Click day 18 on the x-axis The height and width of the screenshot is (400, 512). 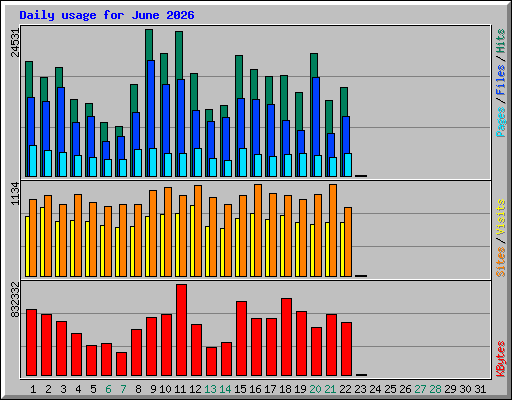[285, 389]
